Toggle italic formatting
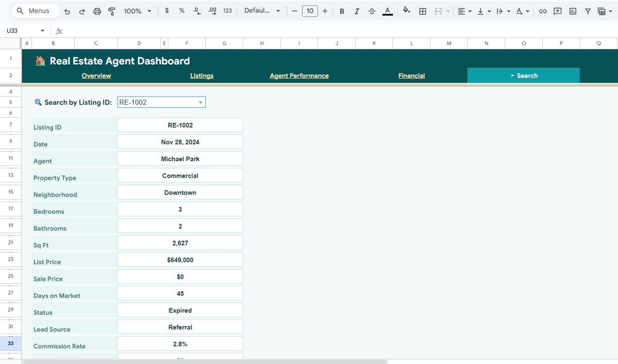 (x=357, y=11)
